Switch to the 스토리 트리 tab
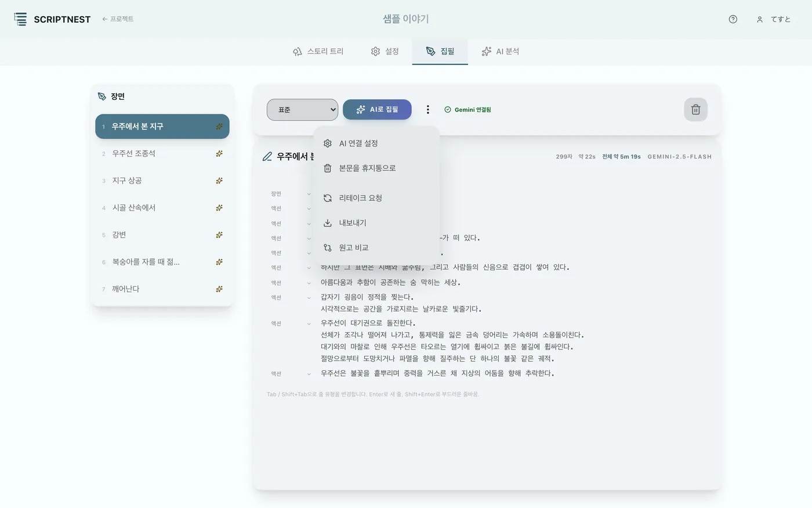Image resolution: width=812 pixels, height=508 pixels. coord(318,52)
